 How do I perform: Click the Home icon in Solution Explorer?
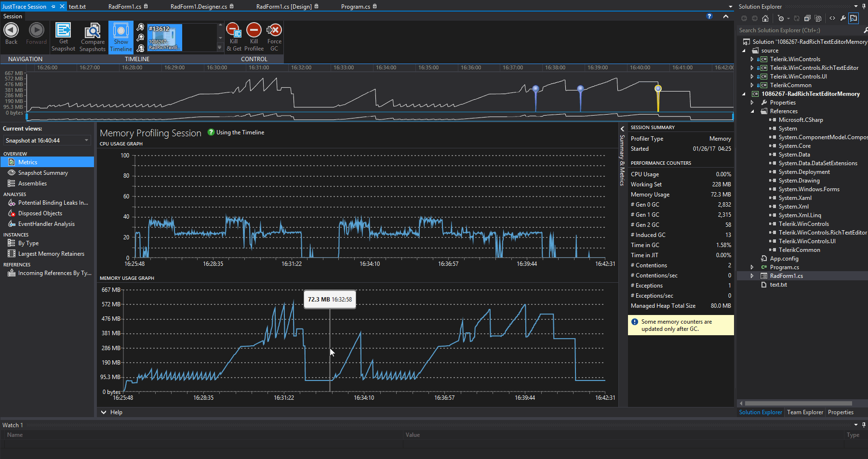click(x=765, y=18)
